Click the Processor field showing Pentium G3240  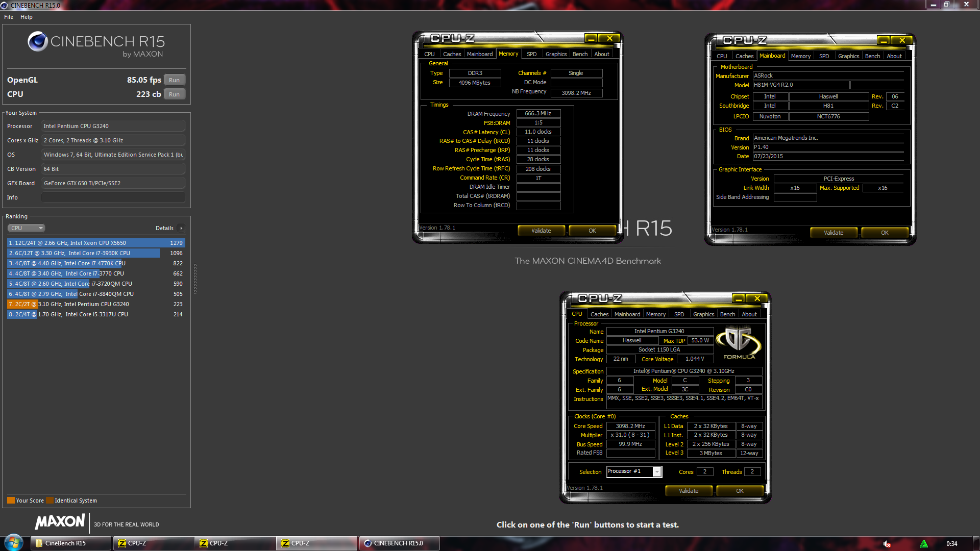tap(113, 126)
